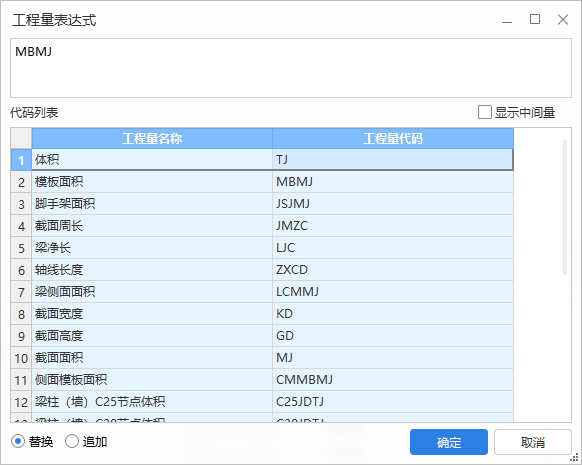Click the KD code cell
The width and height of the screenshot is (582, 465).
[393, 314]
